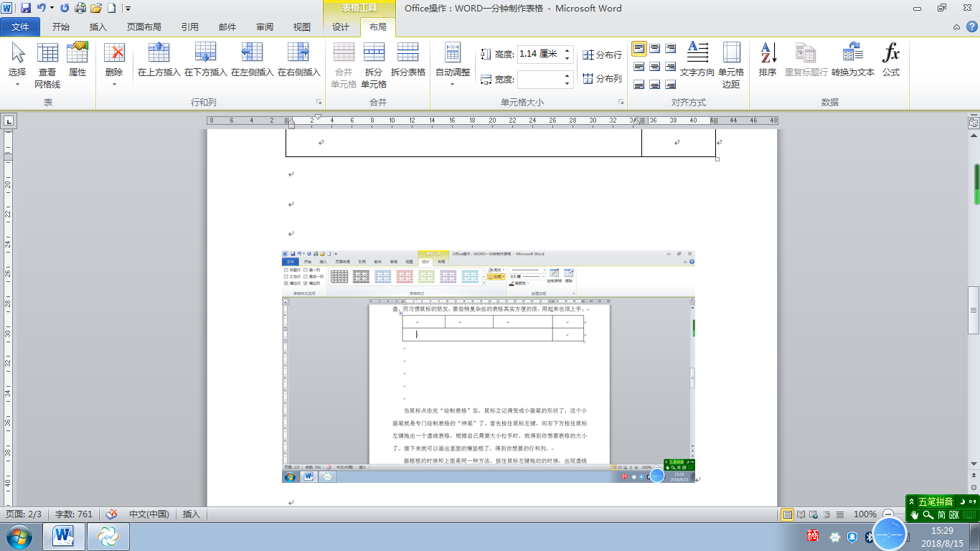The image size is (980, 551).
Task: Collapse the ribbon with the caret icon
Action: point(956,27)
